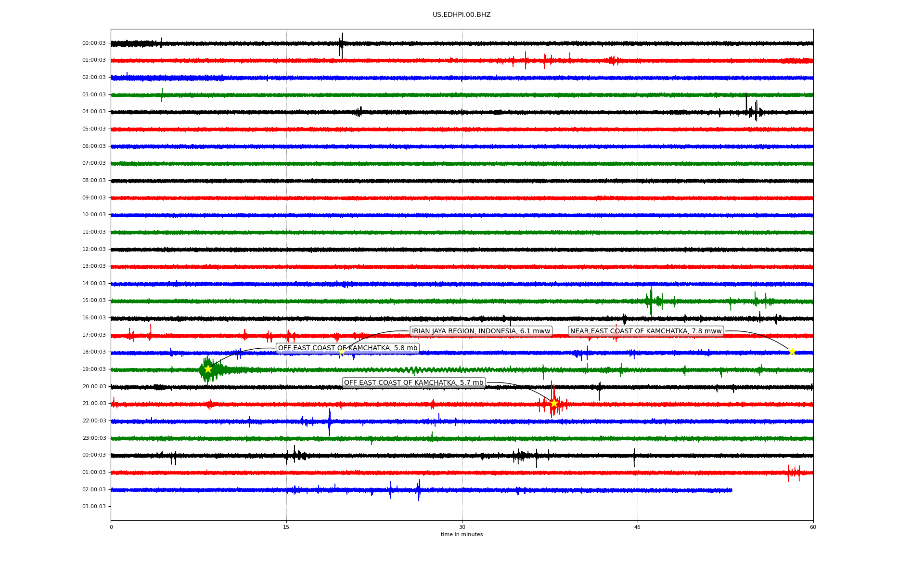This screenshot has height=578, width=924.
Task: Click the 15 tick label on the time axis
Action: coord(286,527)
